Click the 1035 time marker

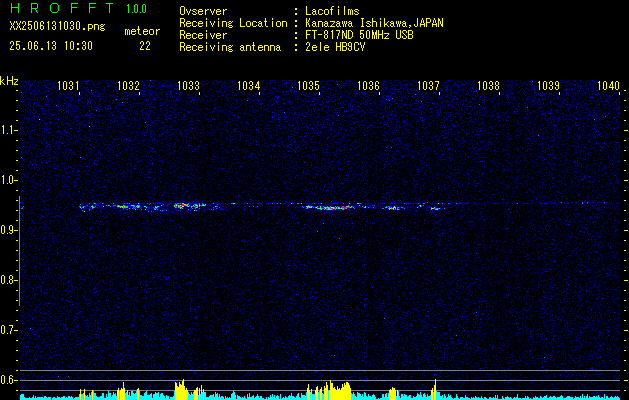pos(308,85)
